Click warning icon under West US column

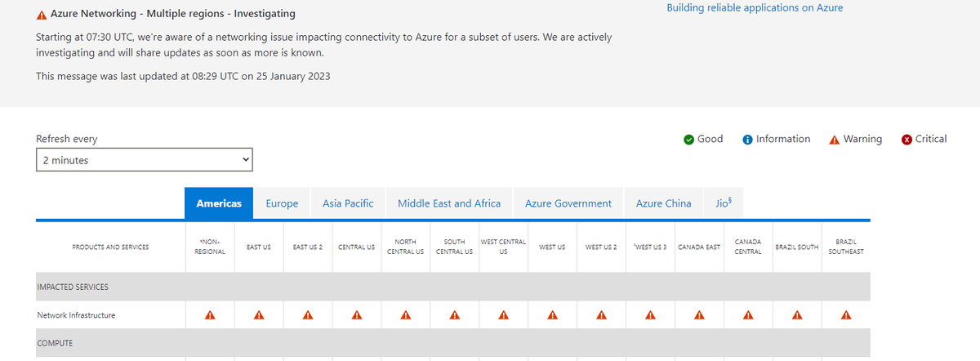pyautogui.click(x=553, y=315)
